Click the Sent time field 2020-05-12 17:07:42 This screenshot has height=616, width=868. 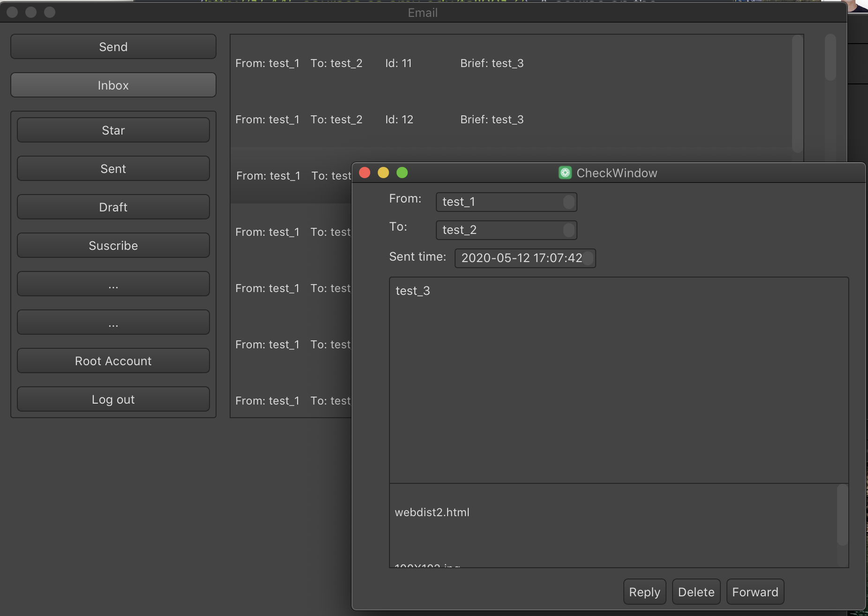[x=525, y=258]
